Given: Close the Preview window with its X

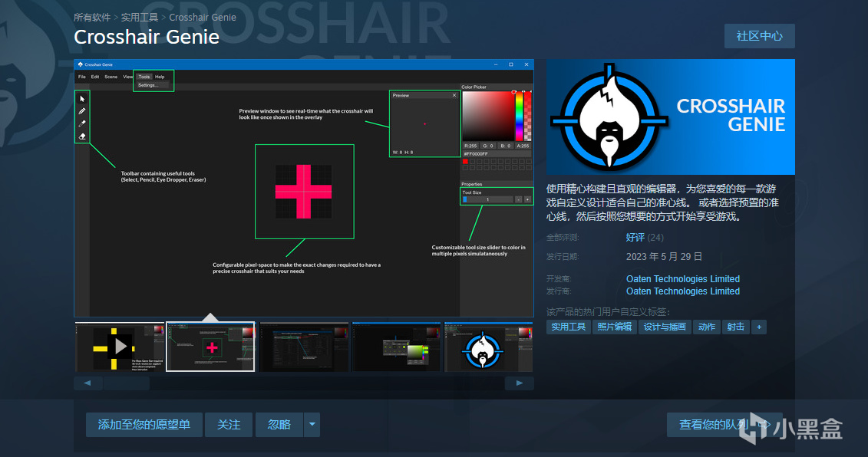Looking at the screenshot, I should point(454,95).
